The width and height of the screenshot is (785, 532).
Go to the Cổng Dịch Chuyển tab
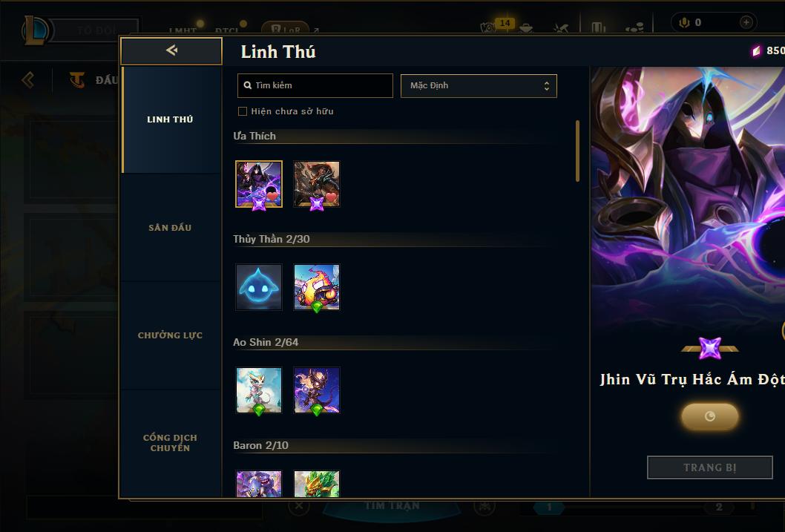(x=170, y=443)
